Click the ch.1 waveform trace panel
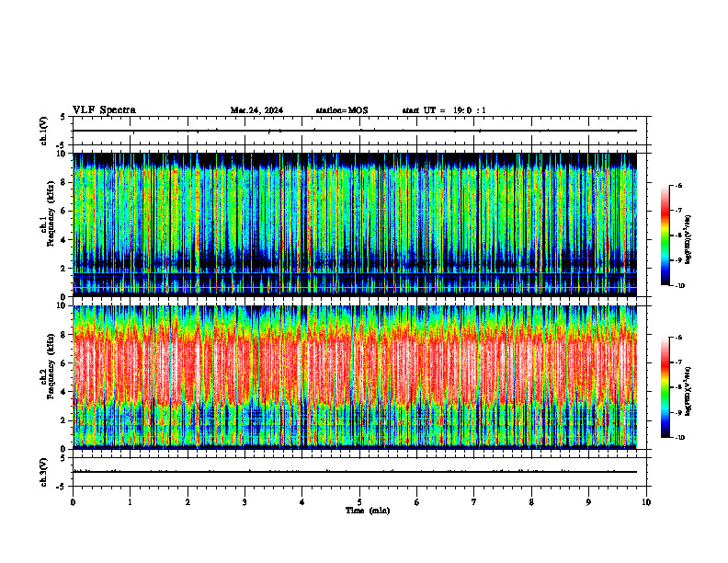 359,131
